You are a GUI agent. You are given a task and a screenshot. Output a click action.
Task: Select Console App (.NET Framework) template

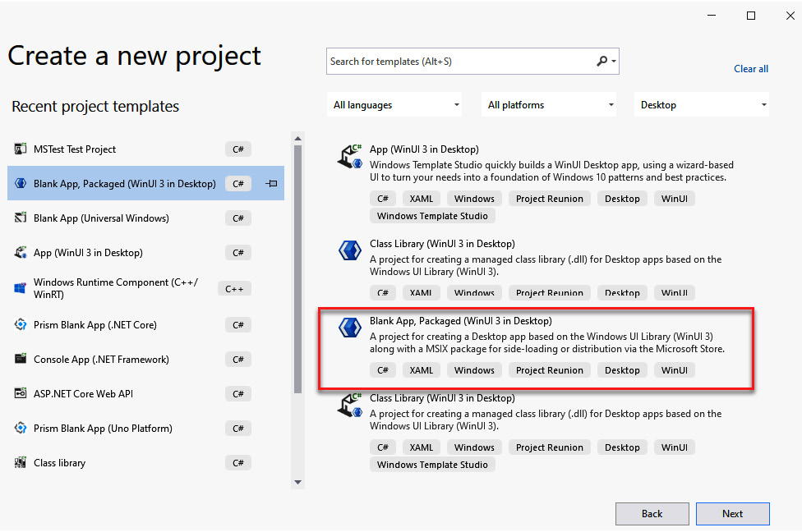coord(145,360)
